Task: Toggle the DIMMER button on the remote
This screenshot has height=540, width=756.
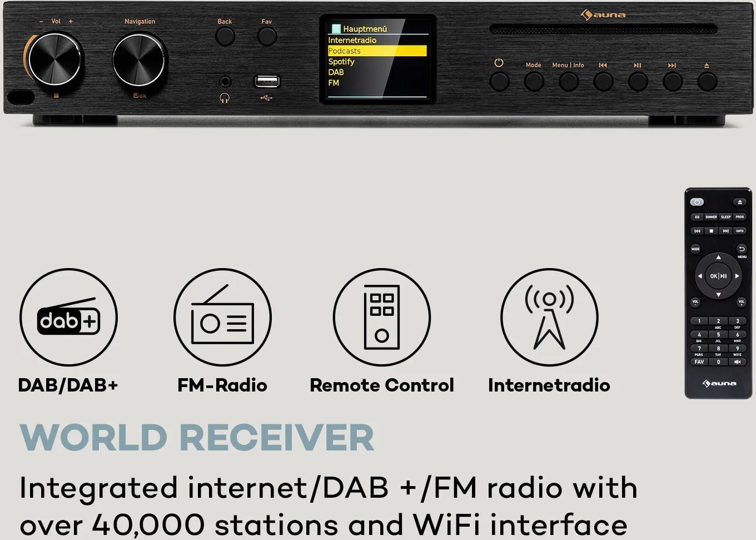Action: tap(711, 217)
